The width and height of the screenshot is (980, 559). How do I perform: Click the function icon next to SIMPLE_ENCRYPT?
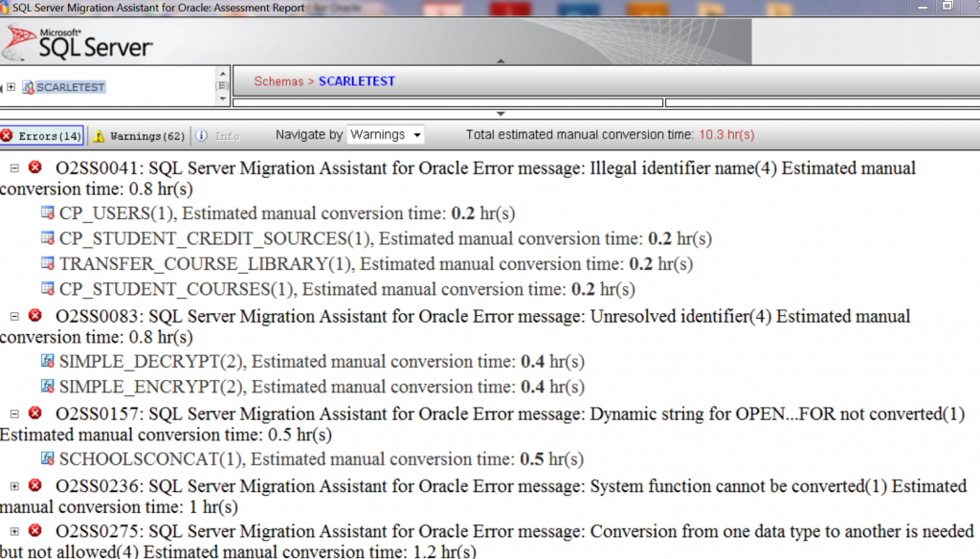[x=48, y=386]
